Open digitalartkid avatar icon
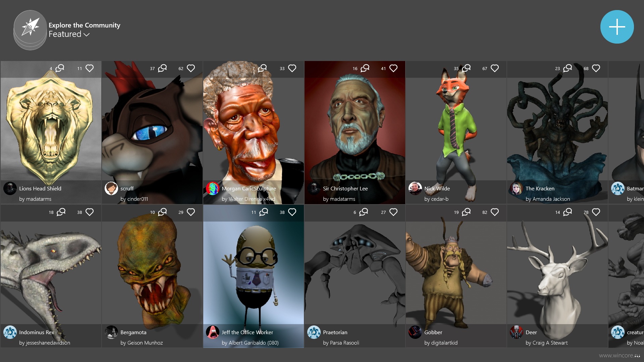644x362 pixels. [415, 332]
